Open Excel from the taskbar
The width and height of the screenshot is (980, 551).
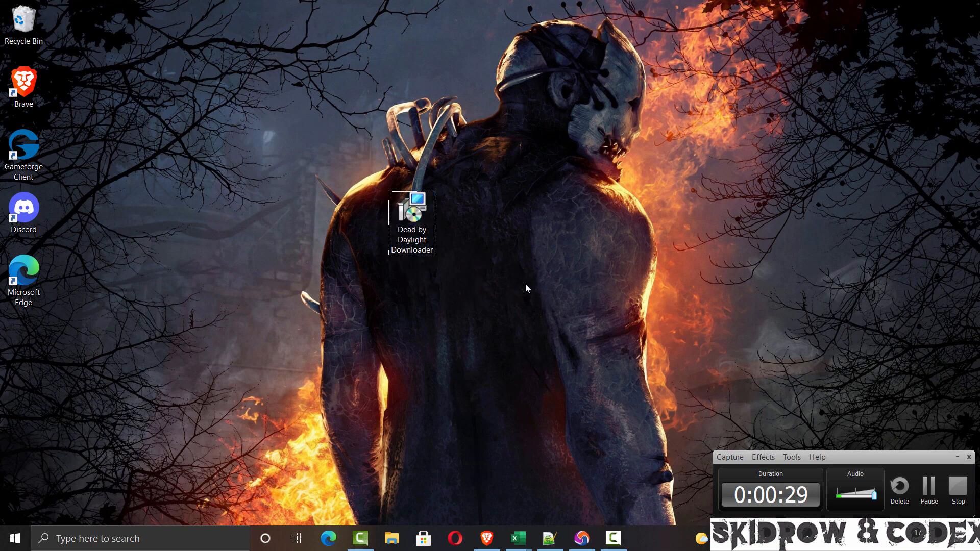click(x=518, y=538)
